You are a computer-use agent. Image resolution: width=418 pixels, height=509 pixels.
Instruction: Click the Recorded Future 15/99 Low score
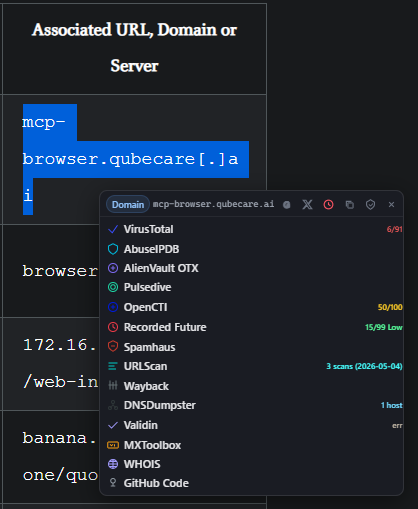coord(384,327)
